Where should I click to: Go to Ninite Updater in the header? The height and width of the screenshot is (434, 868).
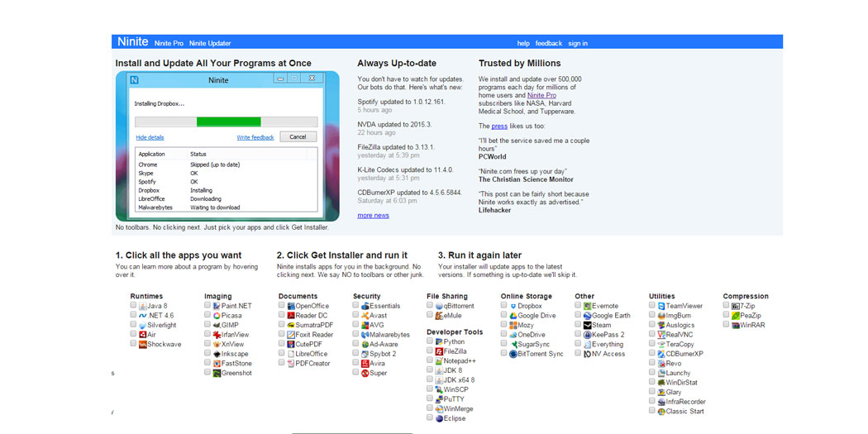pos(210,43)
